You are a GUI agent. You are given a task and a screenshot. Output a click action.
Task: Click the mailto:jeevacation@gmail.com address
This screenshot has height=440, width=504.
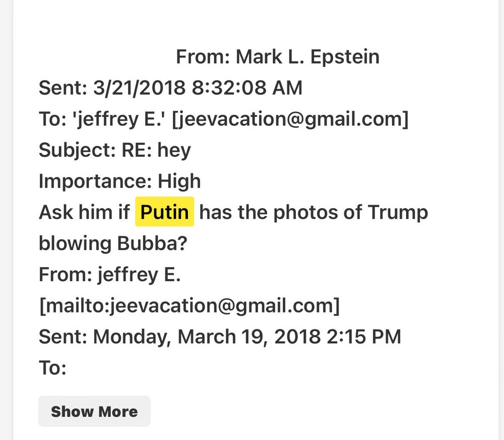[189, 306]
